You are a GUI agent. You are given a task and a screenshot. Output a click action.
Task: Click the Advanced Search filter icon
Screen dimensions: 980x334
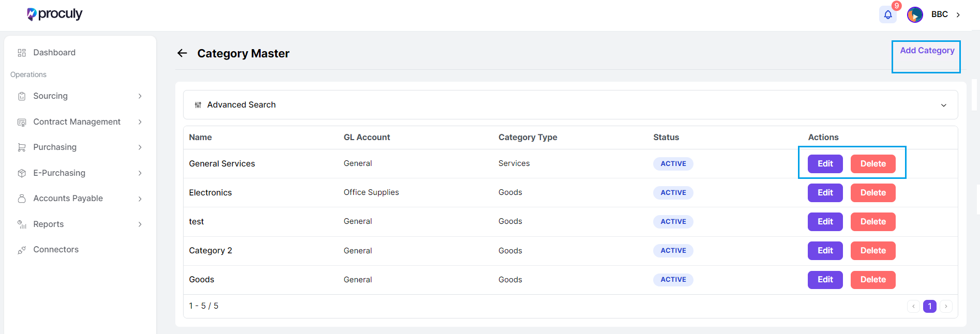point(198,105)
